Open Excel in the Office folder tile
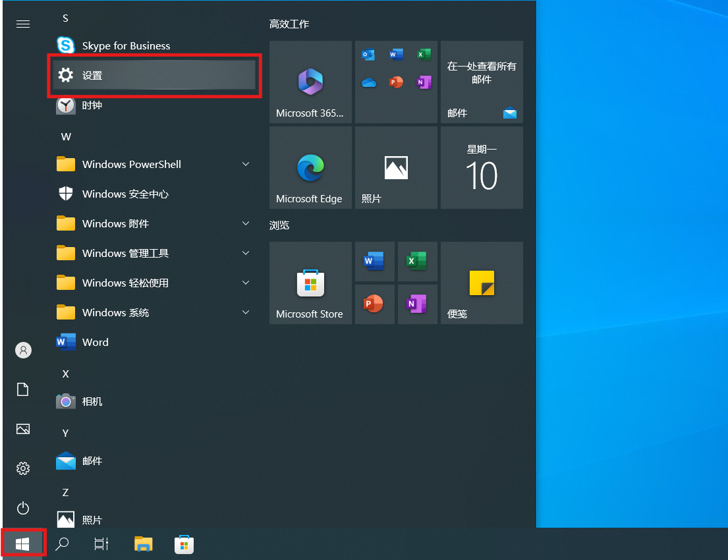 pos(424,54)
